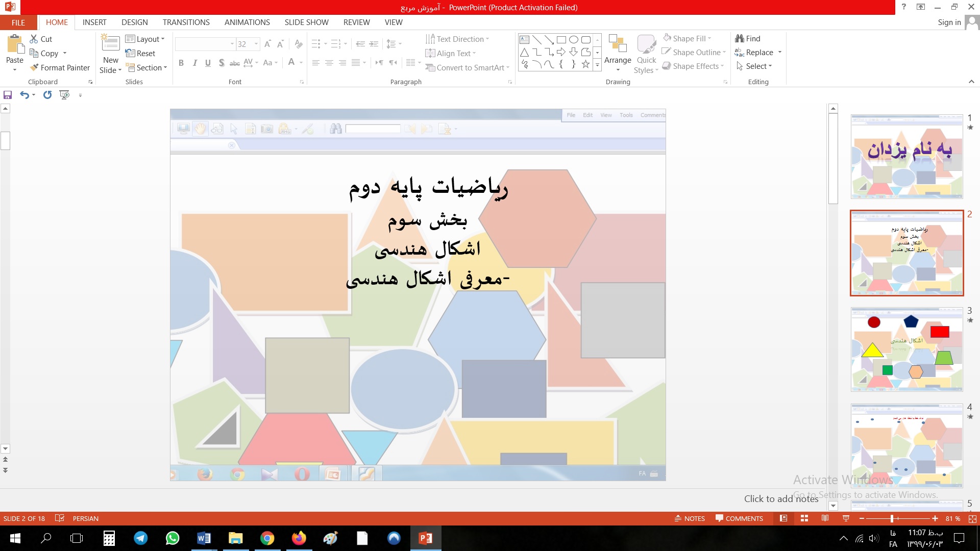Image resolution: width=980 pixels, height=551 pixels.
Task: Toggle Reading View in status bar
Action: (825, 518)
